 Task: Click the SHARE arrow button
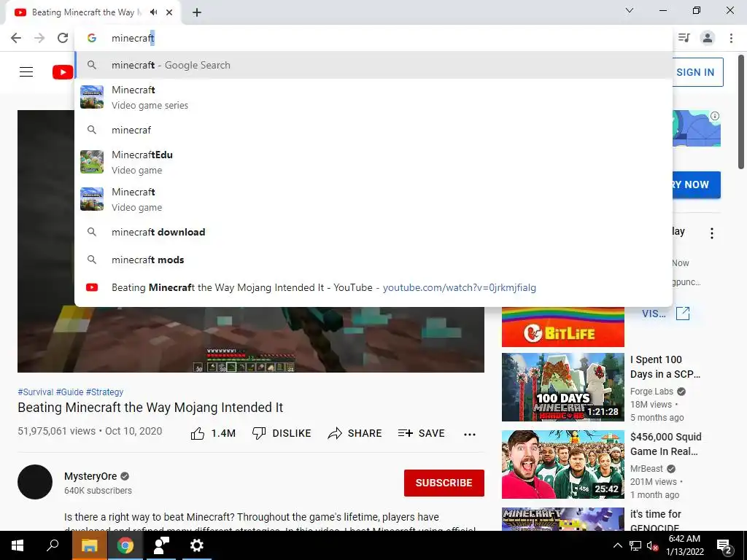click(x=355, y=433)
